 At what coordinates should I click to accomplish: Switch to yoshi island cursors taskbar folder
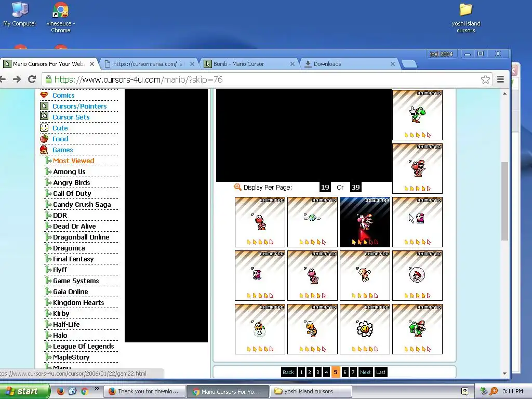311,391
